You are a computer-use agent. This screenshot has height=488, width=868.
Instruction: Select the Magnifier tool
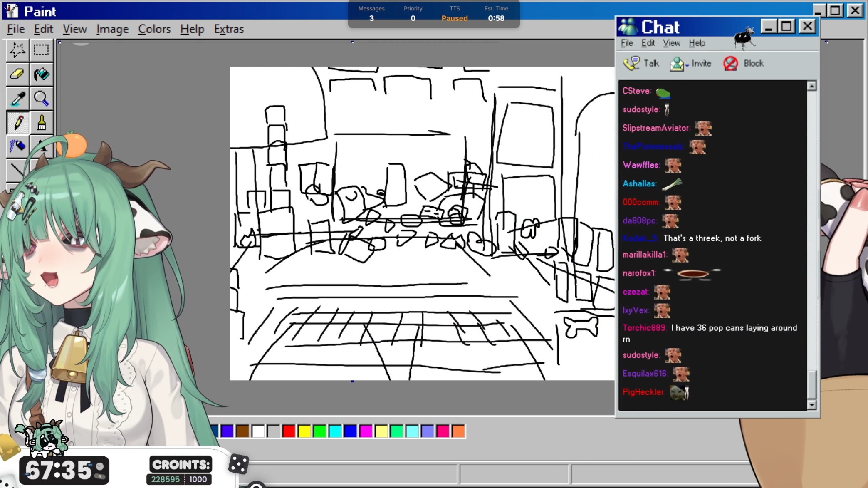click(x=41, y=99)
